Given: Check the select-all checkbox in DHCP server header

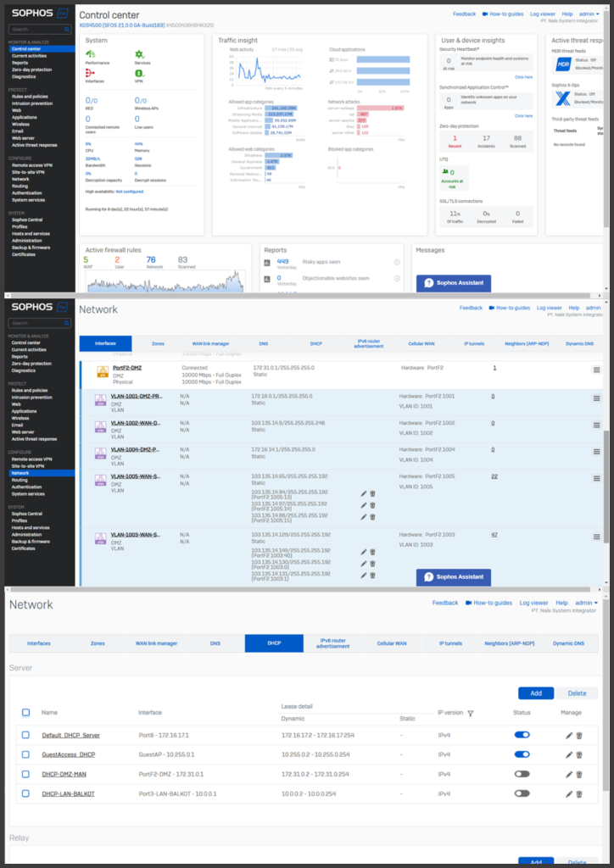Looking at the screenshot, I should [x=25, y=712].
